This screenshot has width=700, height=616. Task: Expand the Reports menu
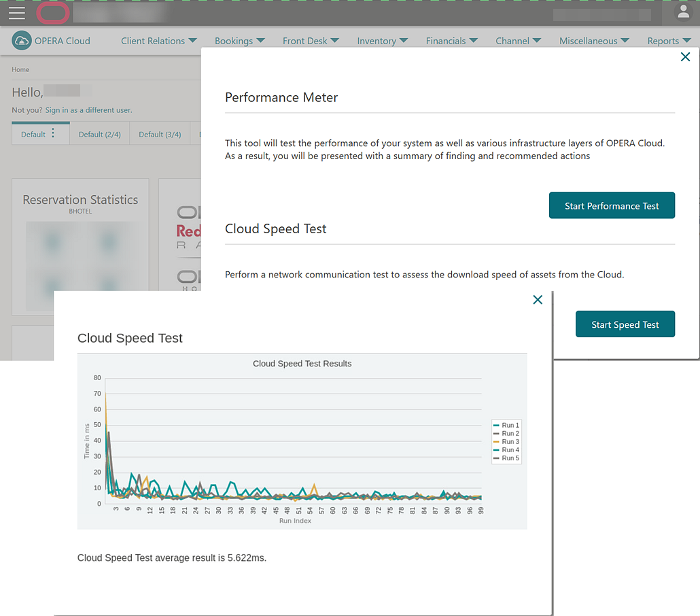pyautogui.click(x=669, y=41)
